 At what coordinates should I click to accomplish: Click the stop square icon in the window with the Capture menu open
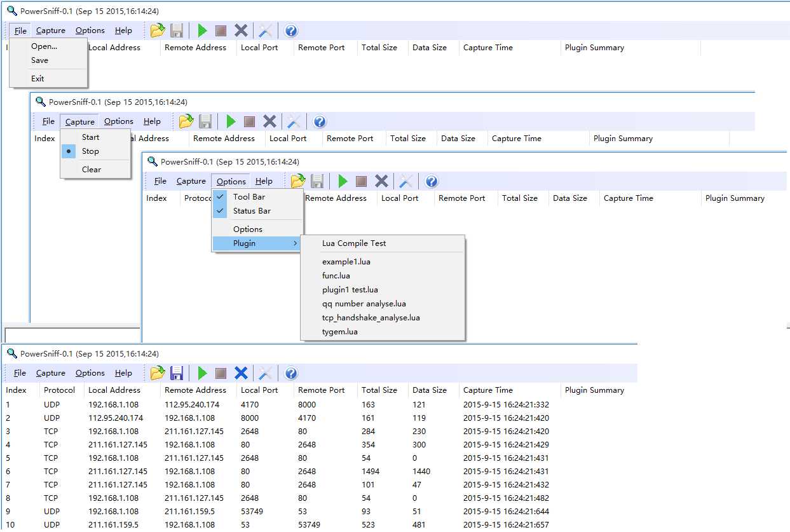(x=249, y=121)
